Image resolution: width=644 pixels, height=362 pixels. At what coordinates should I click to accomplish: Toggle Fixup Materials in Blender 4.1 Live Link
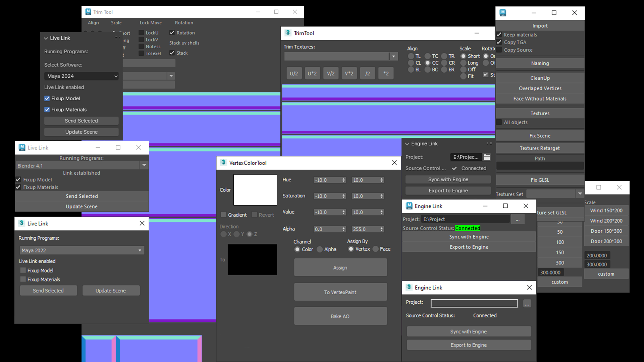[x=18, y=187]
